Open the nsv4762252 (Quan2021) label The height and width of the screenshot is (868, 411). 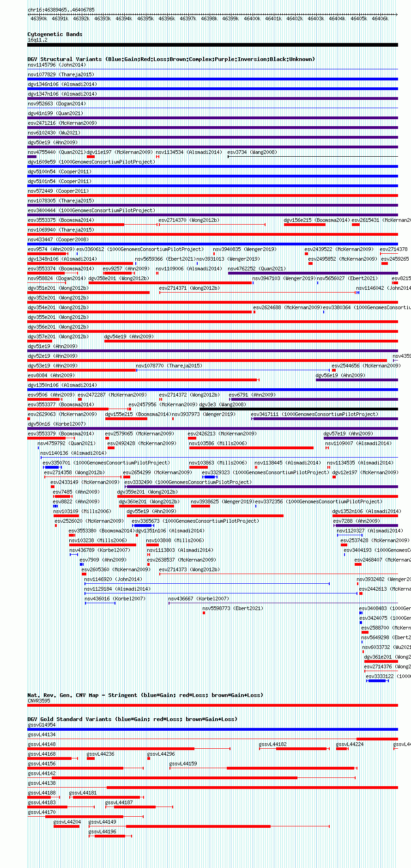[257, 269]
